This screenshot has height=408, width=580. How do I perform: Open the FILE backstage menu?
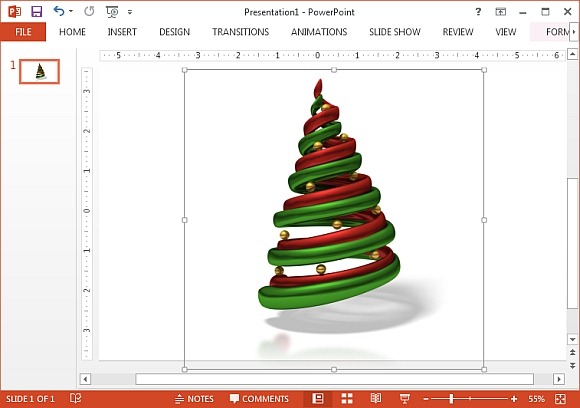click(23, 32)
